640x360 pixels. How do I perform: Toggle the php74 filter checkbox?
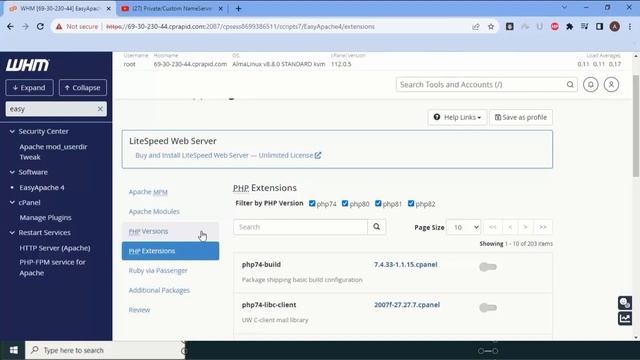pos(312,203)
